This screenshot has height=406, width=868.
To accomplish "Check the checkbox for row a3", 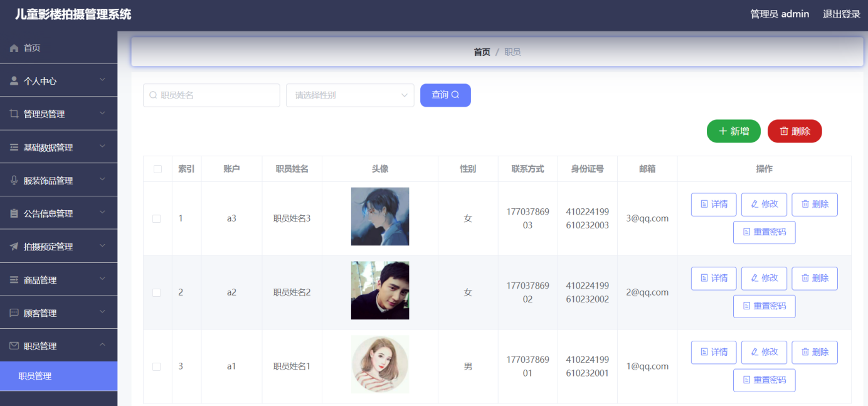I will click(x=157, y=218).
